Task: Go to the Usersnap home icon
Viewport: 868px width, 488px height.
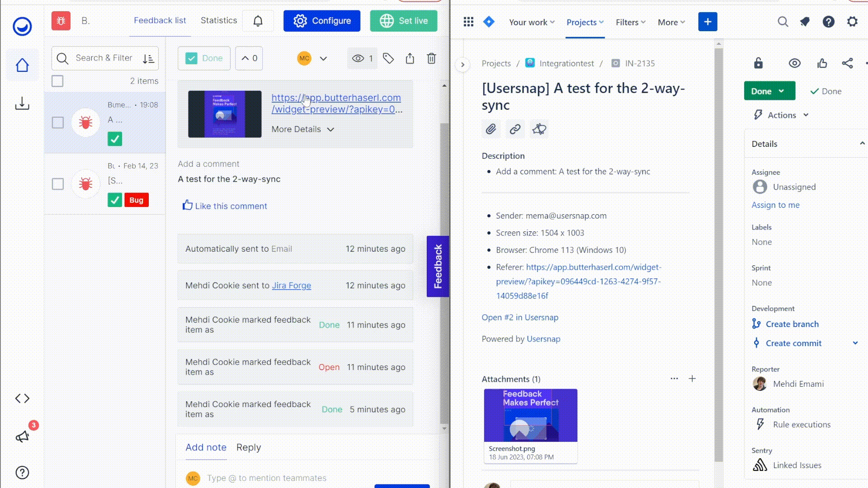Action: tap(22, 66)
